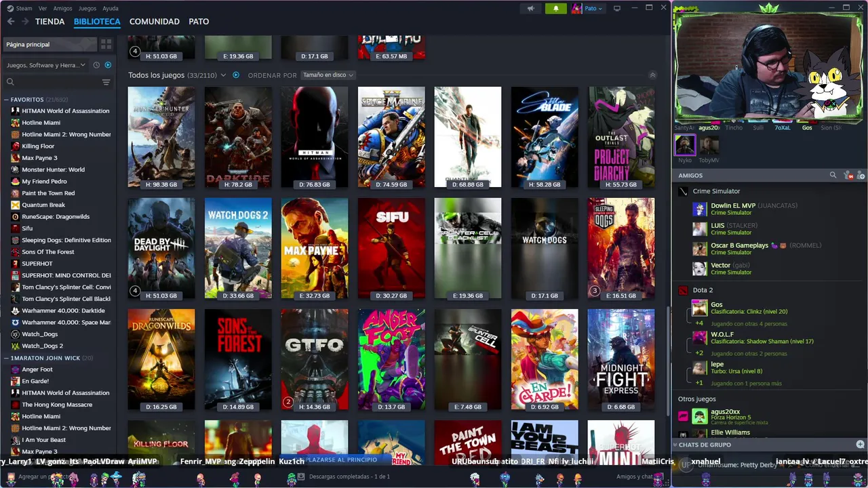Viewport: 868px width, 488px height.
Task: Open the Ver menu
Action: [x=43, y=8]
